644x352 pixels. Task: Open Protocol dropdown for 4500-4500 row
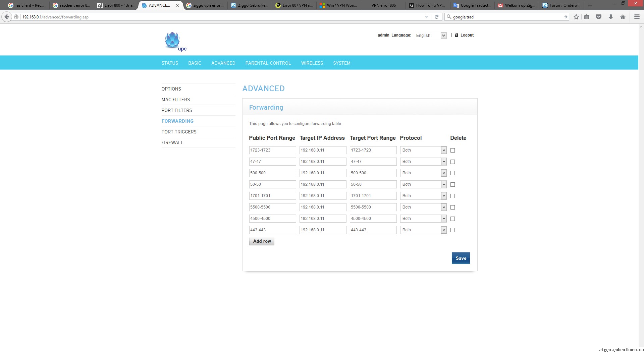pos(423,219)
